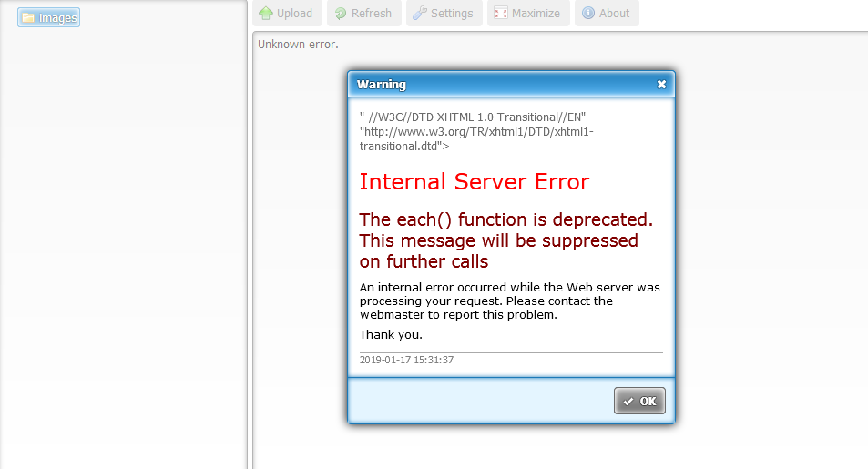Choose the Refresh toolbar label
The width and height of the screenshot is (868, 469).
pos(372,14)
